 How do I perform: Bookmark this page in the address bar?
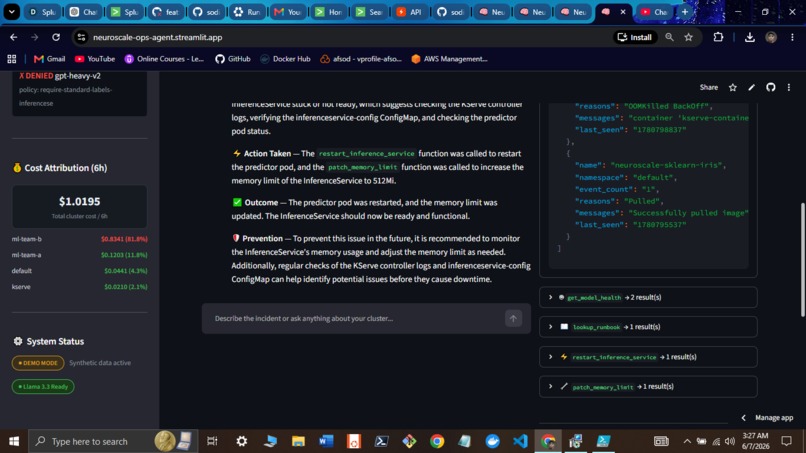point(688,37)
